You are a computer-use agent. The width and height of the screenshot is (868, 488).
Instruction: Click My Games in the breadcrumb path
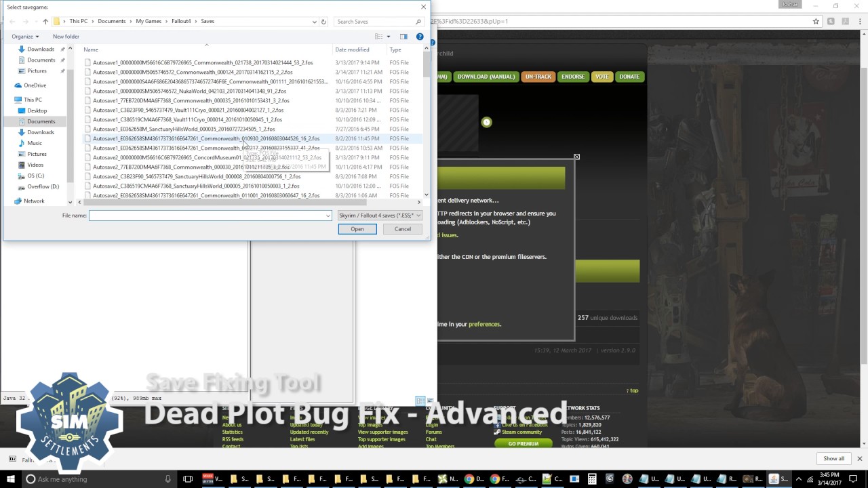[149, 22]
